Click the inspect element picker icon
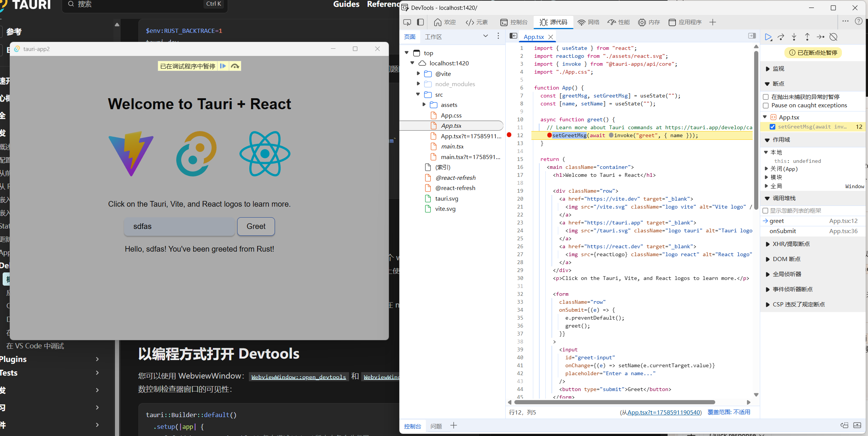Viewport: 868px width, 436px height. point(407,22)
